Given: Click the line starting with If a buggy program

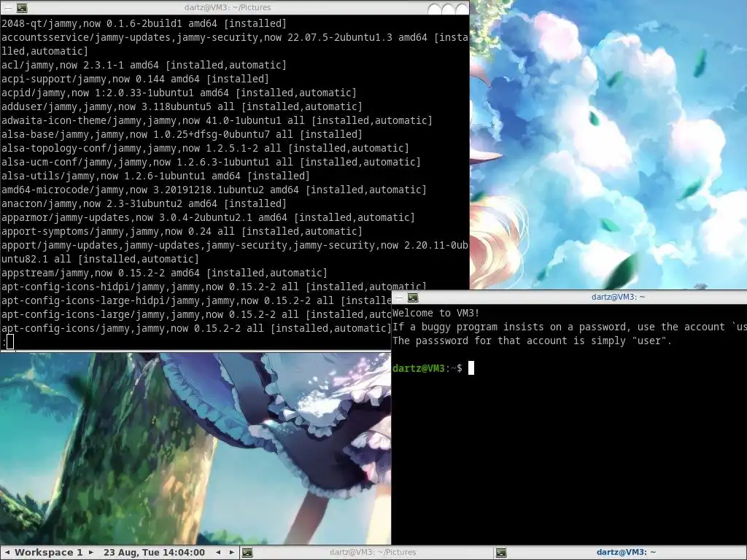Looking at the screenshot, I should [569, 327].
